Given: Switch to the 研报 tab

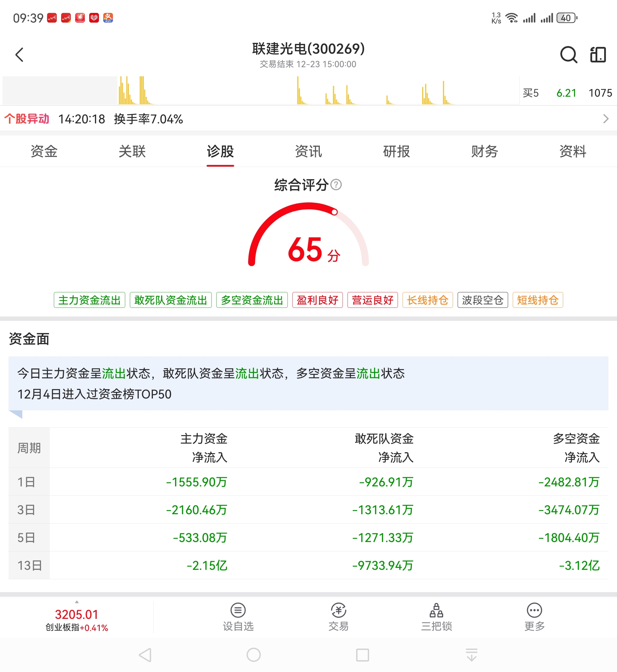Looking at the screenshot, I should (x=396, y=151).
